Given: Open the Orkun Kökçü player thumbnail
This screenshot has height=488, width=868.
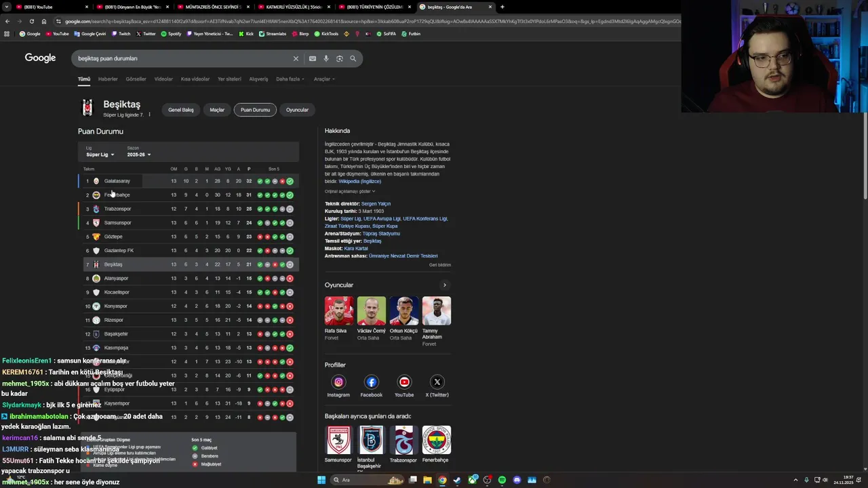Looking at the screenshot, I should click(404, 311).
